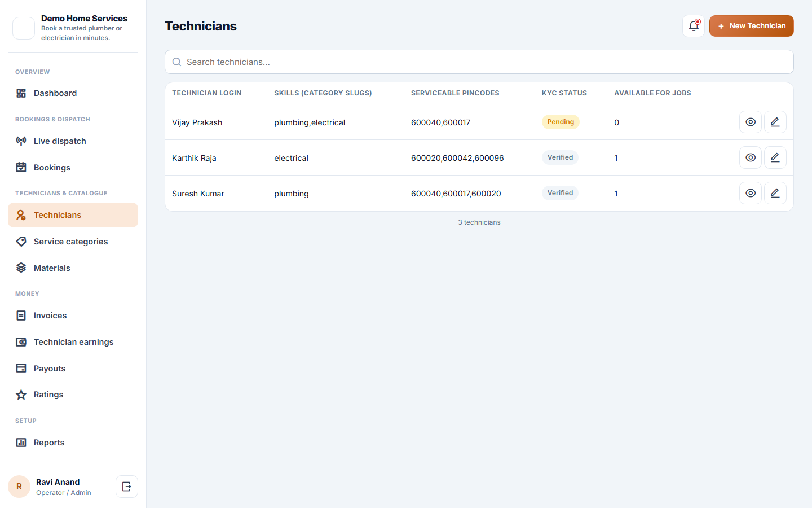Open the Bookings page

click(73, 168)
